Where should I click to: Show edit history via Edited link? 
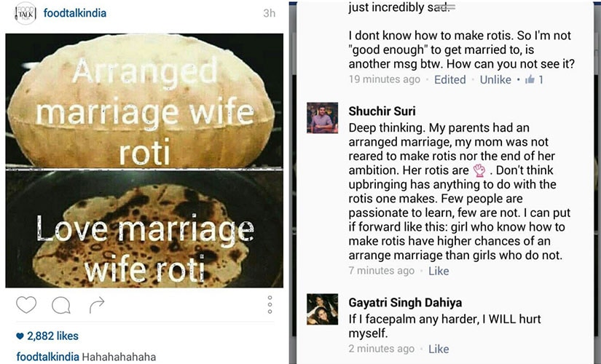click(450, 79)
